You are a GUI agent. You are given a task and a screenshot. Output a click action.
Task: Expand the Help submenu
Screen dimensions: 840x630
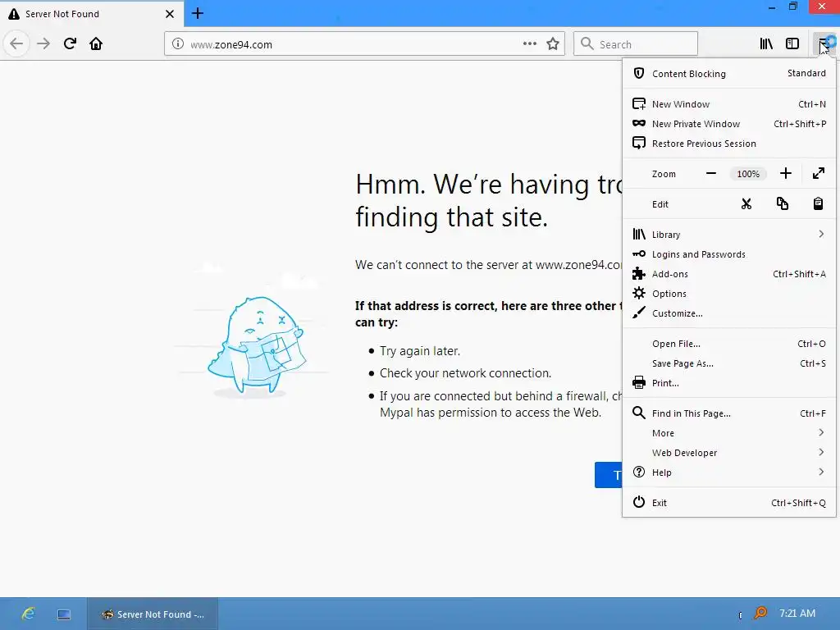(729, 472)
